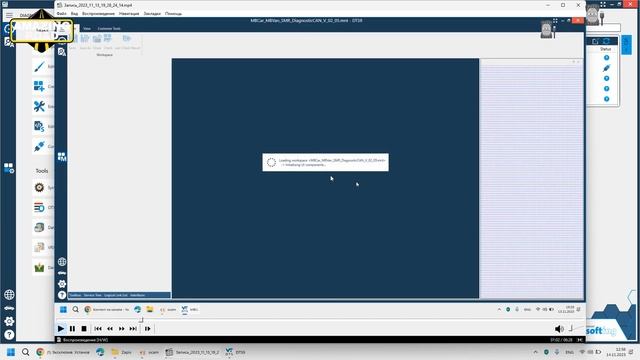Switch to the View ribbon tab in DTS8
This screenshot has height=360, width=640.
tap(87, 29)
